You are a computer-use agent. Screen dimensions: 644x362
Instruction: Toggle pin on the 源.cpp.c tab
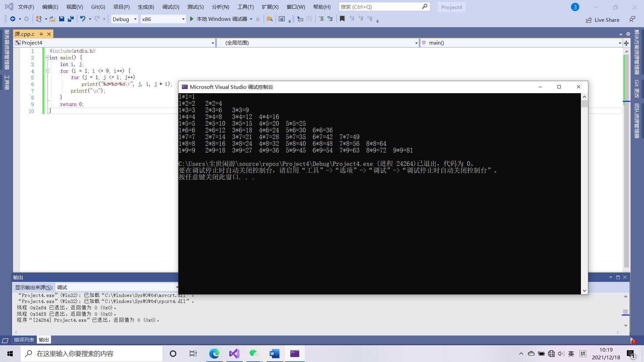(41, 34)
